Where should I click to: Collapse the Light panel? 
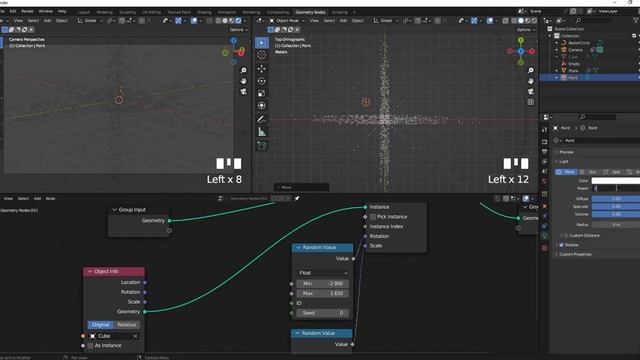pyautogui.click(x=563, y=162)
